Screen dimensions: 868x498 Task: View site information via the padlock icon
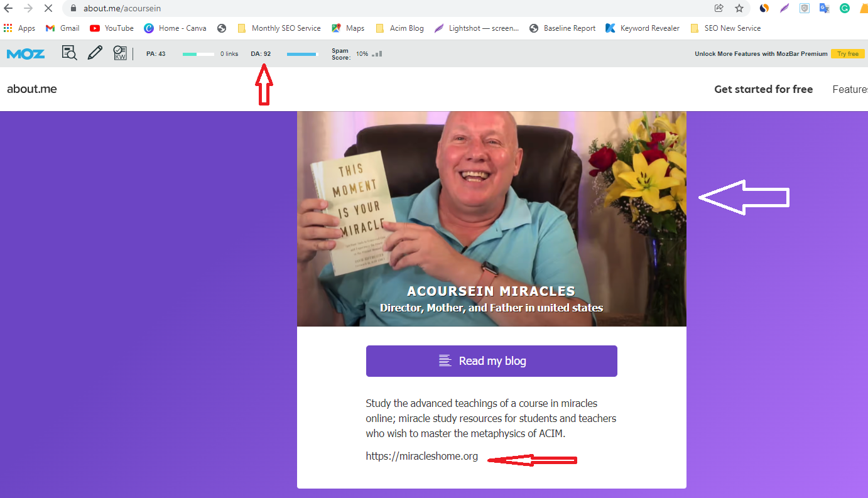pyautogui.click(x=73, y=9)
